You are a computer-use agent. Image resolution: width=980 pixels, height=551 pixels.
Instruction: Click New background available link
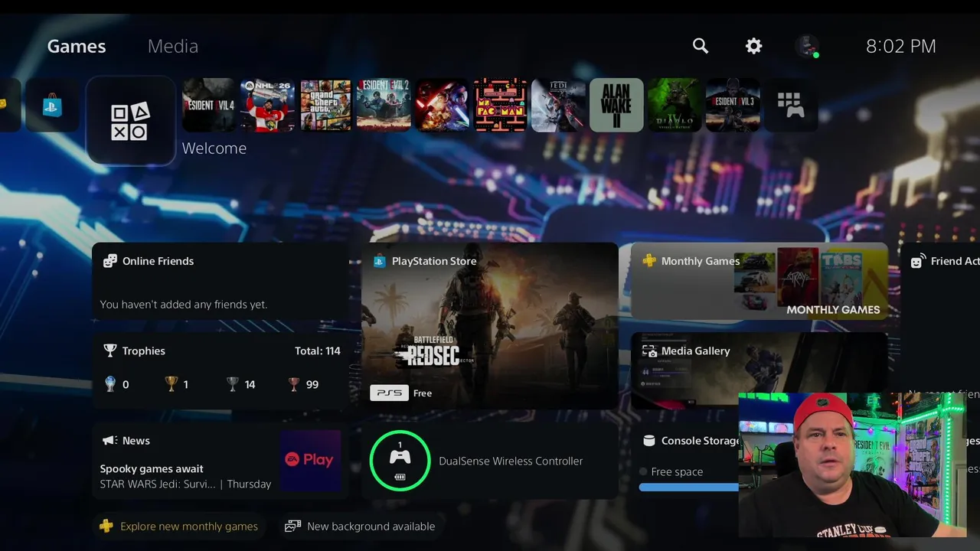[x=371, y=527]
